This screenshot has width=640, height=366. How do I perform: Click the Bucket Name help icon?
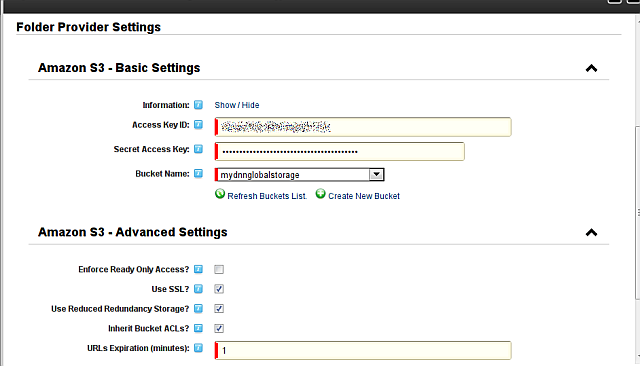[198, 173]
